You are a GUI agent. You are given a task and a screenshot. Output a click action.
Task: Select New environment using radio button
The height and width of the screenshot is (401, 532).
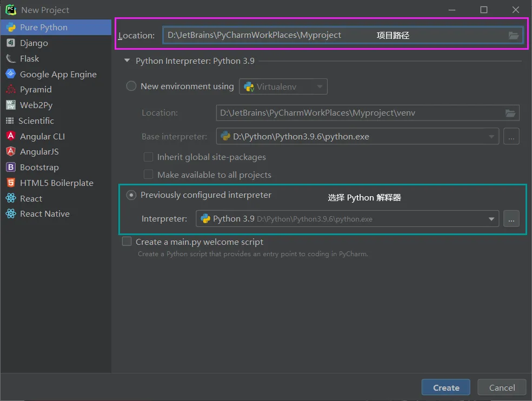pos(131,86)
